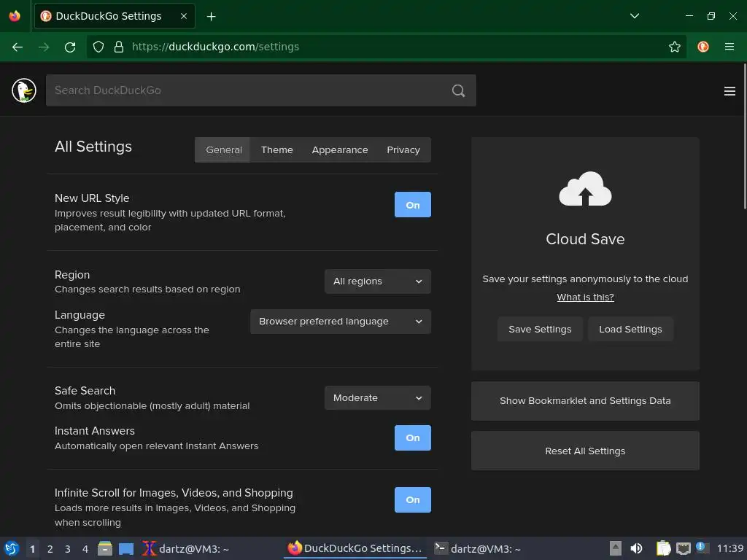Toggle the New URL Style switch
The image size is (747, 560).
click(x=413, y=205)
